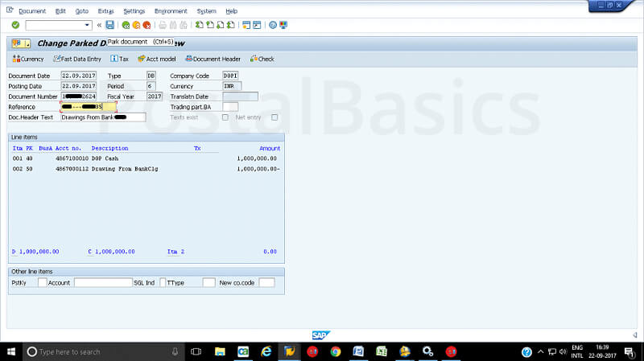Screen dimensions: 644x361
Task: Click the orange Exit icon in toolbar
Action: (136, 25)
